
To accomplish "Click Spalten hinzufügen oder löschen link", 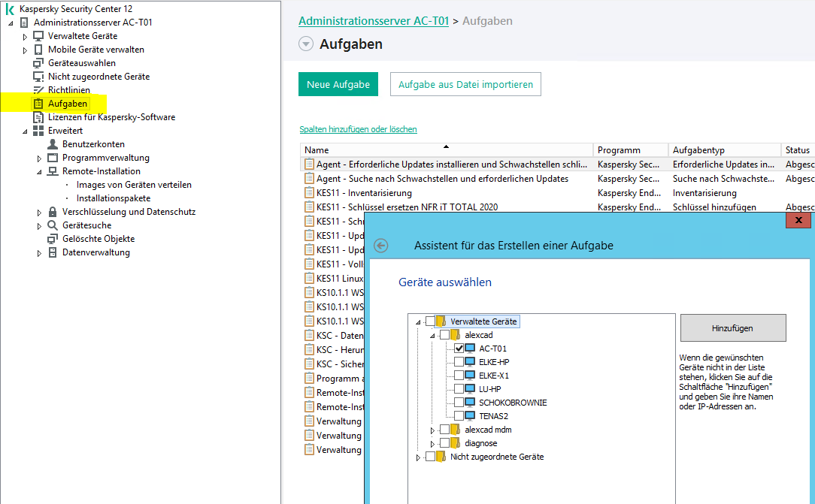I will (358, 128).
